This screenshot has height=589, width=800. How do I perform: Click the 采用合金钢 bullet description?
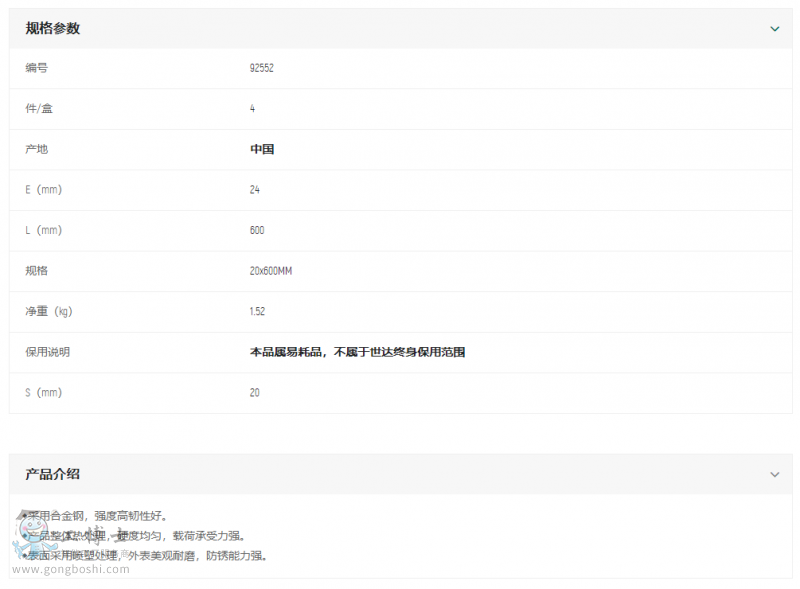click(x=98, y=516)
